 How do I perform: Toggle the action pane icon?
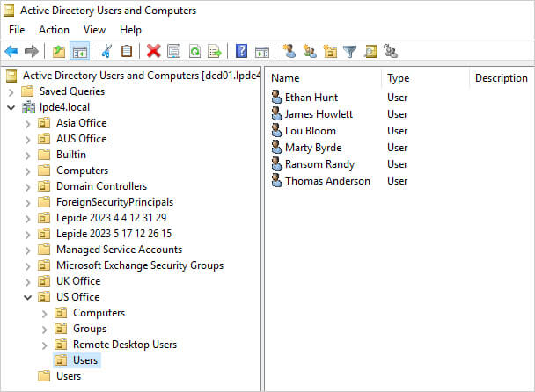[262, 52]
